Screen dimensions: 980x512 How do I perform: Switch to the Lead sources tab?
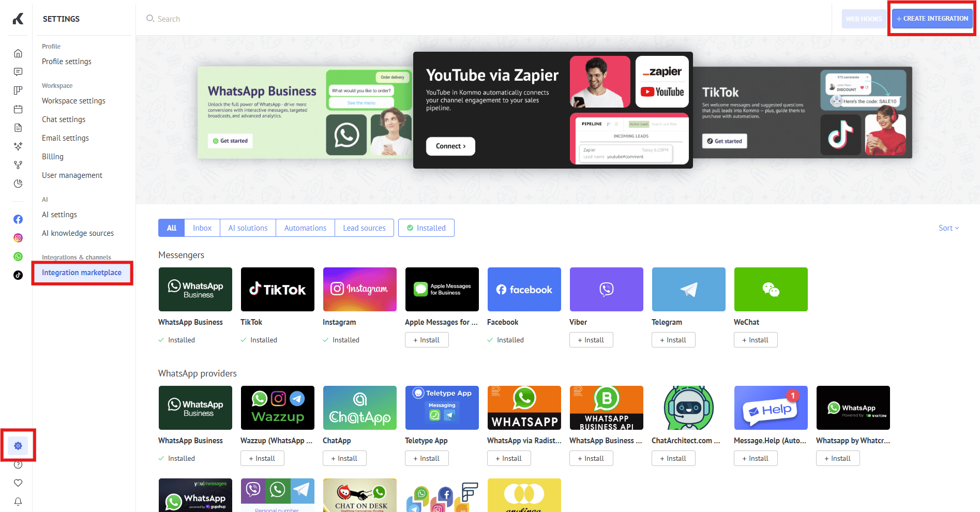coord(364,228)
